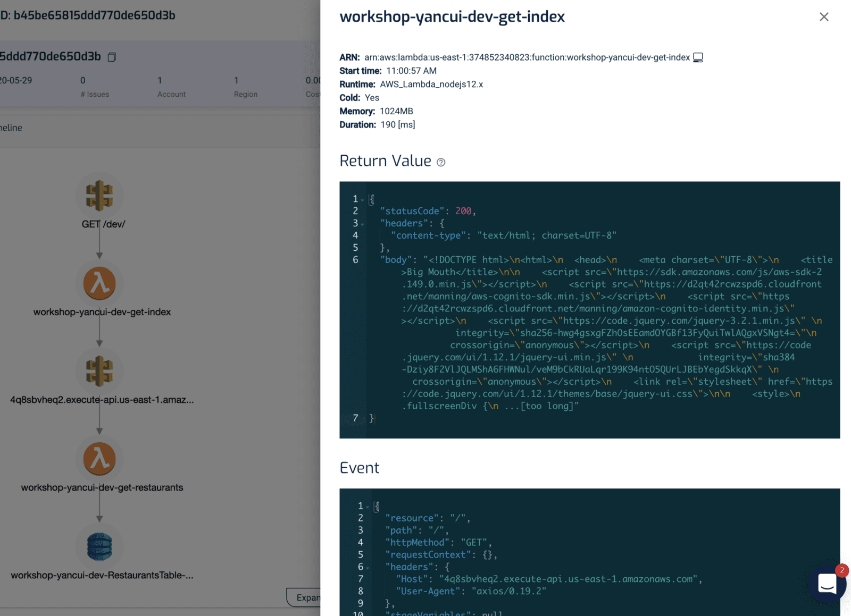Screen dimensions: 851x616
Task: Click the Event section heading
Action: coord(360,468)
